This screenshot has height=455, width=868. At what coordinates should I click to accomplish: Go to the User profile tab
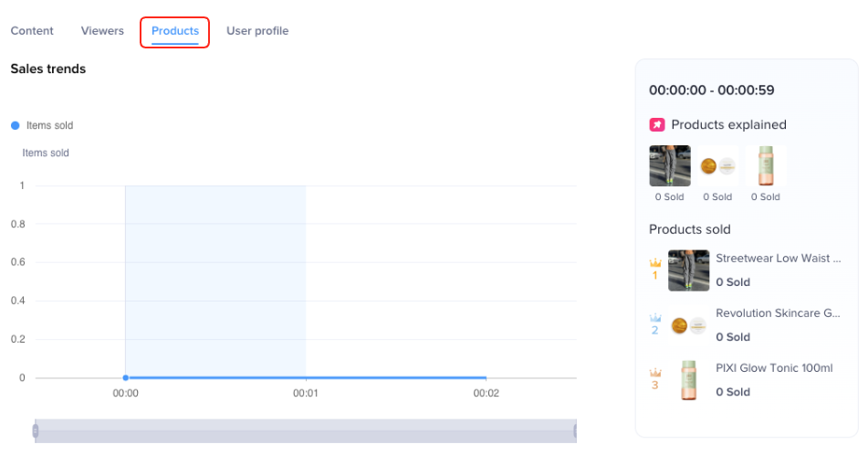tap(257, 31)
